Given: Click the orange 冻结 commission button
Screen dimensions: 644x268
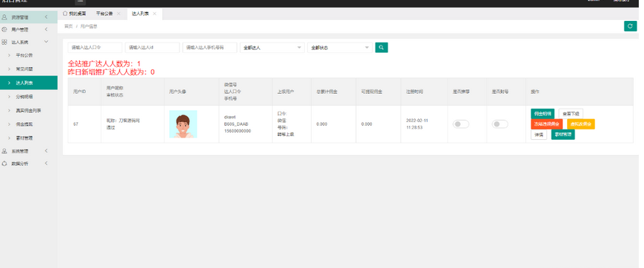Looking at the screenshot, I should pyautogui.click(x=546, y=124).
